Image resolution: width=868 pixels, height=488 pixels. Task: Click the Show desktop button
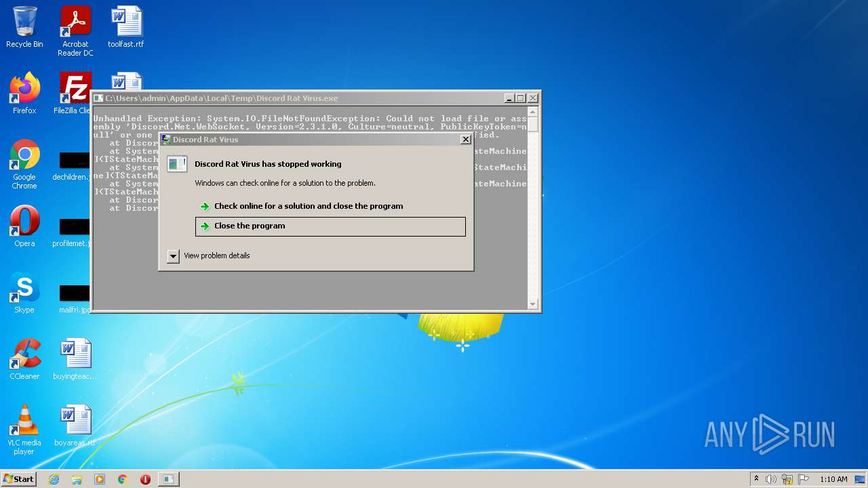pos(861,479)
